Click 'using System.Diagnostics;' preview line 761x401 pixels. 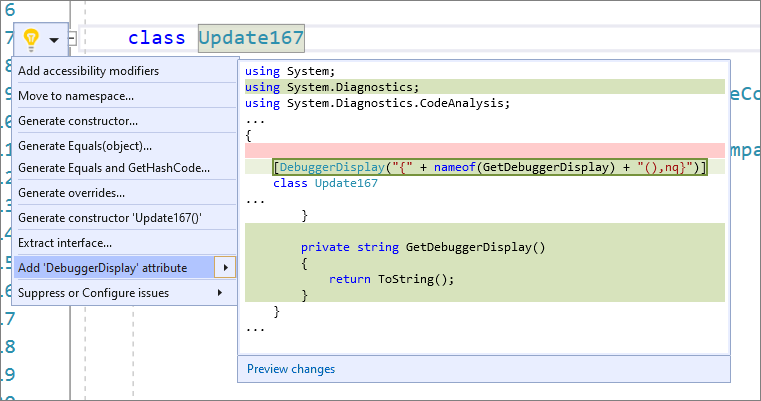coord(332,87)
